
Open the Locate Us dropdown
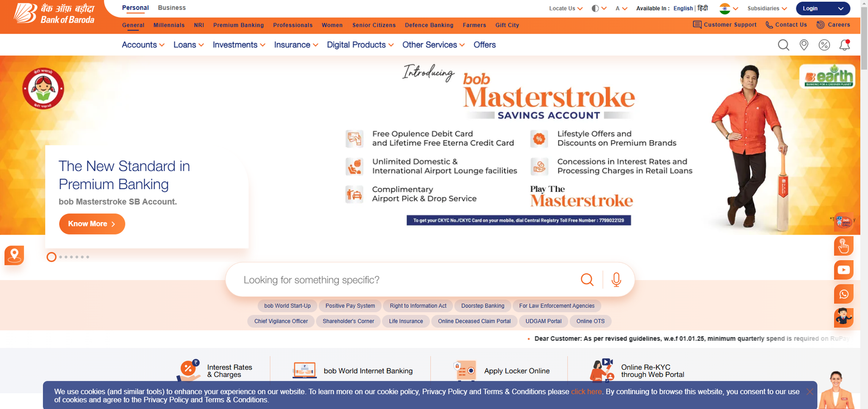[566, 8]
